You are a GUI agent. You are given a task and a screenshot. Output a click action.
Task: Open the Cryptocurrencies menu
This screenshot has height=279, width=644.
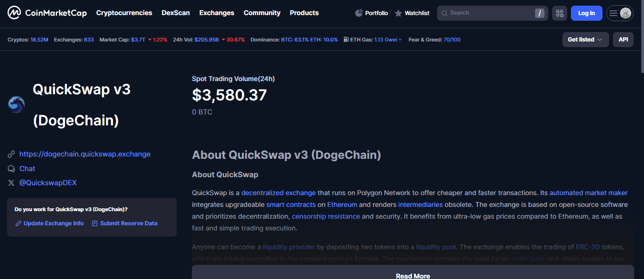coord(124,13)
